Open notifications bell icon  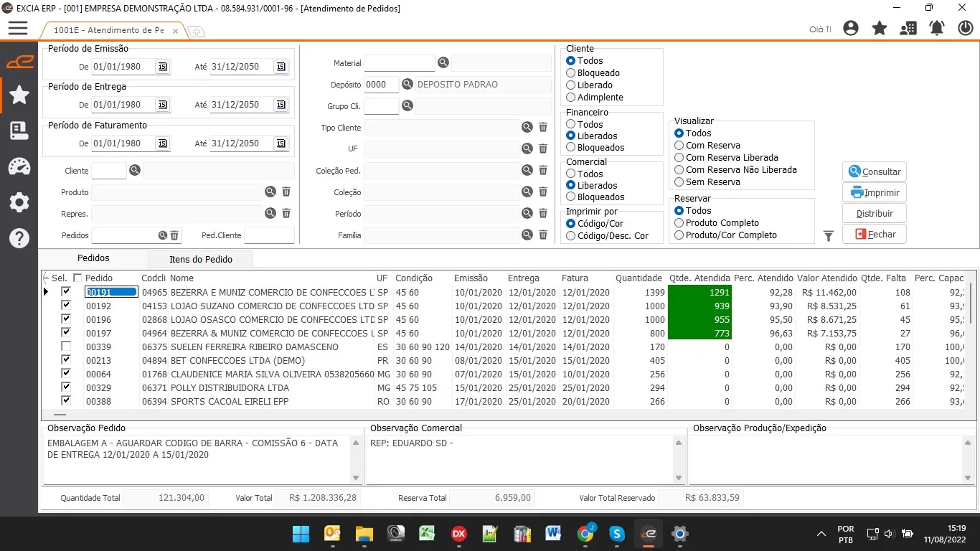pyautogui.click(x=937, y=29)
